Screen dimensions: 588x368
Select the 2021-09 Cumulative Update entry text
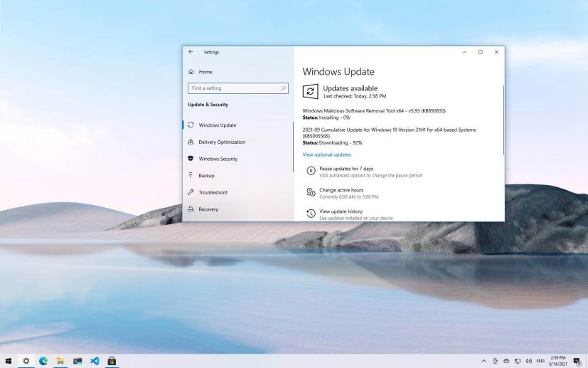tap(389, 132)
